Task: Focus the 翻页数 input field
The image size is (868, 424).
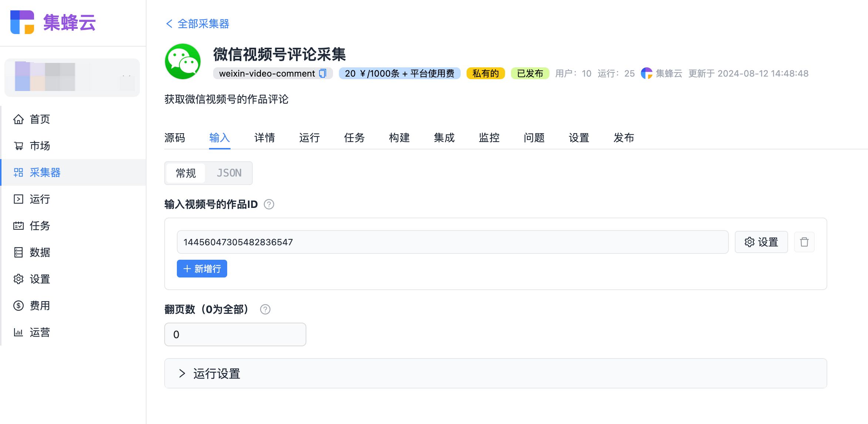Action: tap(235, 334)
